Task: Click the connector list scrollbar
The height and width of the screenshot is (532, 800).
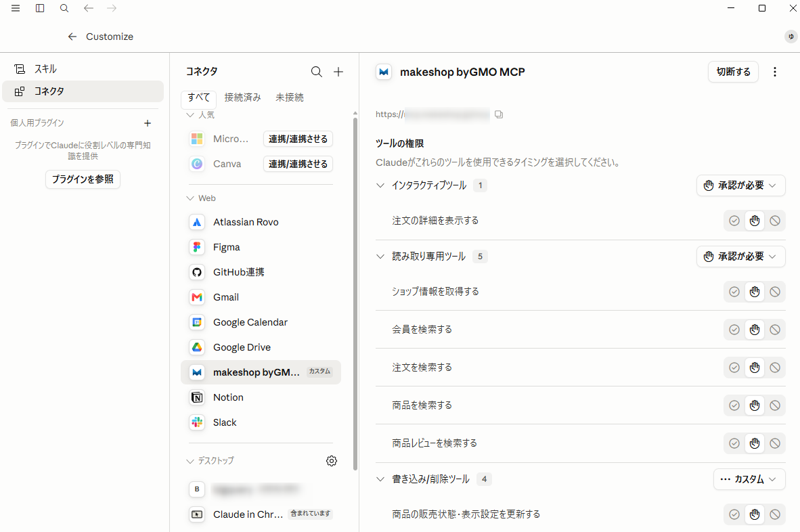Action: pyautogui.click(x=355, y=293)
